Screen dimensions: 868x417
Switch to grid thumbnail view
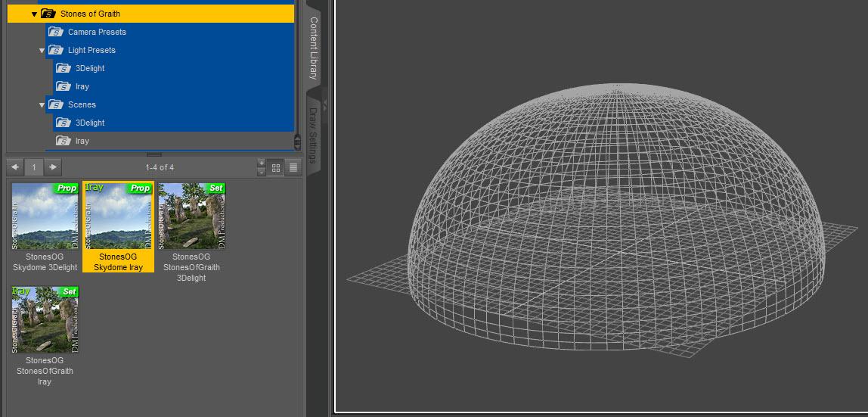(x=276, y=167)
